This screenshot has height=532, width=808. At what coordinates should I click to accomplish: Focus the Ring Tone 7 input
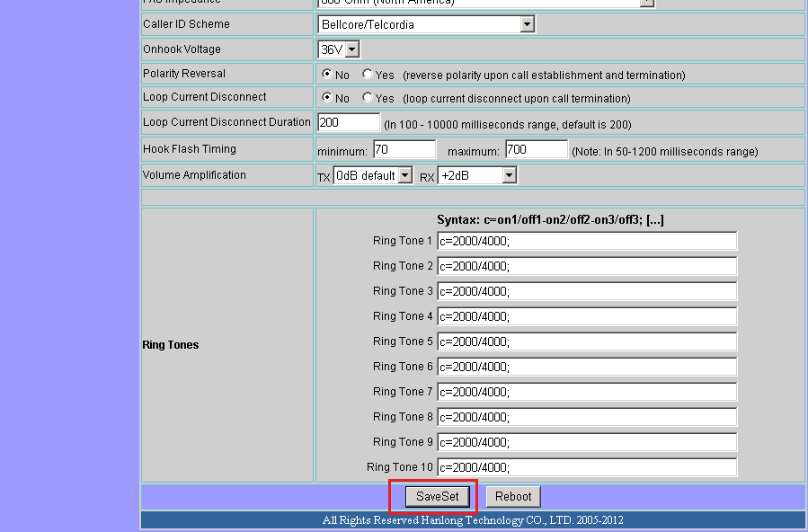pyautogui.click(x=587, y=392)
